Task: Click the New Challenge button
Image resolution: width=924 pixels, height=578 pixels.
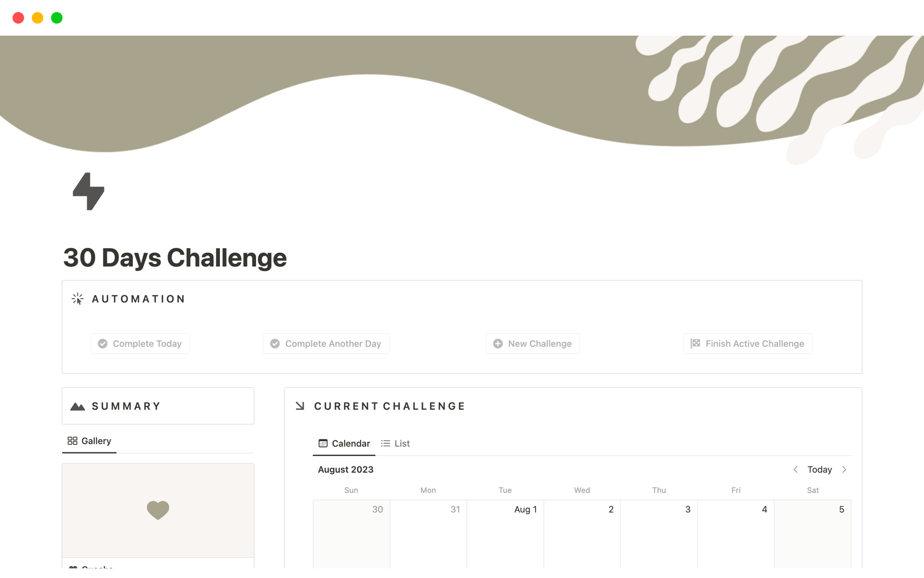Action: (533, 343)
